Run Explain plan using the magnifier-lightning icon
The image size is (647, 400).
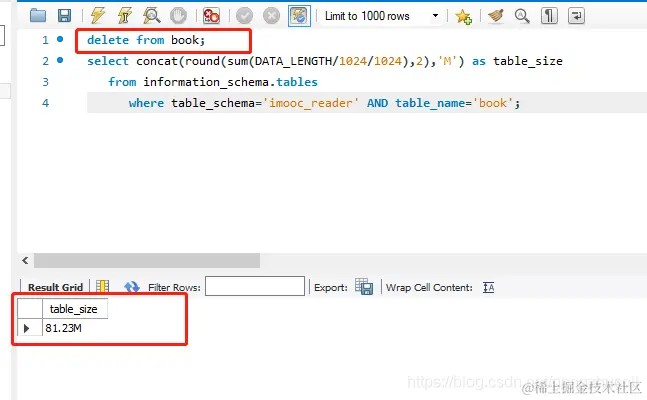[151, 16]
